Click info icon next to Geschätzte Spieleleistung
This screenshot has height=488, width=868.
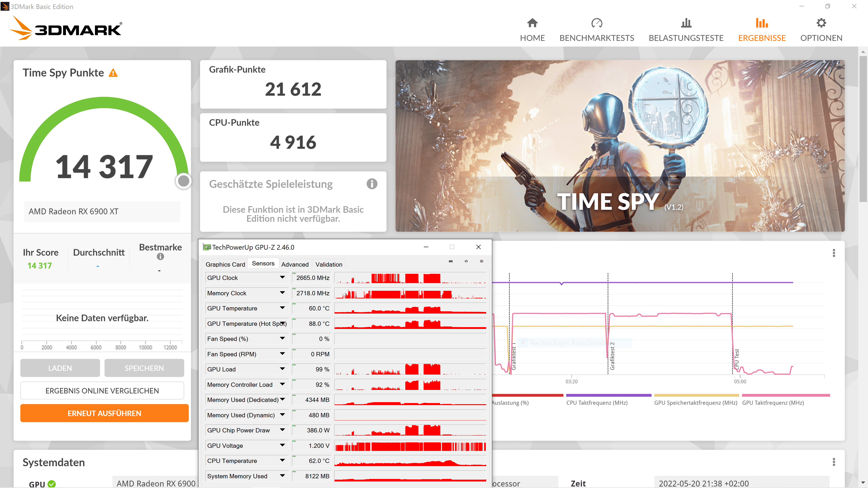pos(372,184)
